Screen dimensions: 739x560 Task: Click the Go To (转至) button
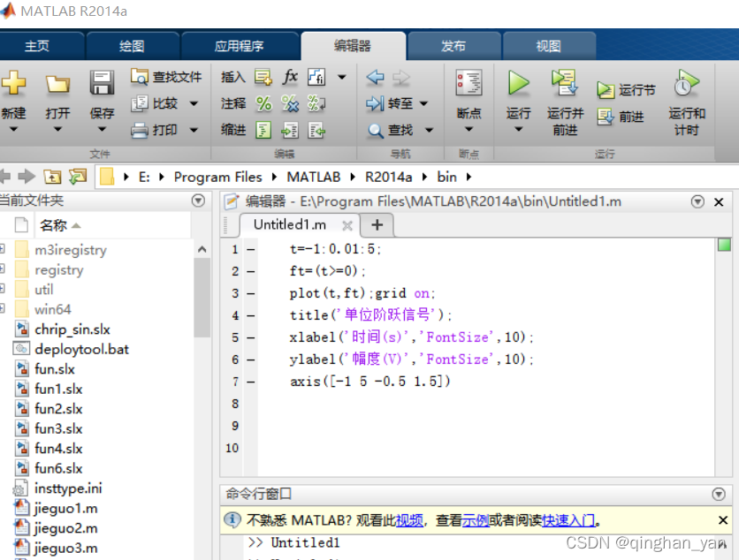[x=390, y=103]
